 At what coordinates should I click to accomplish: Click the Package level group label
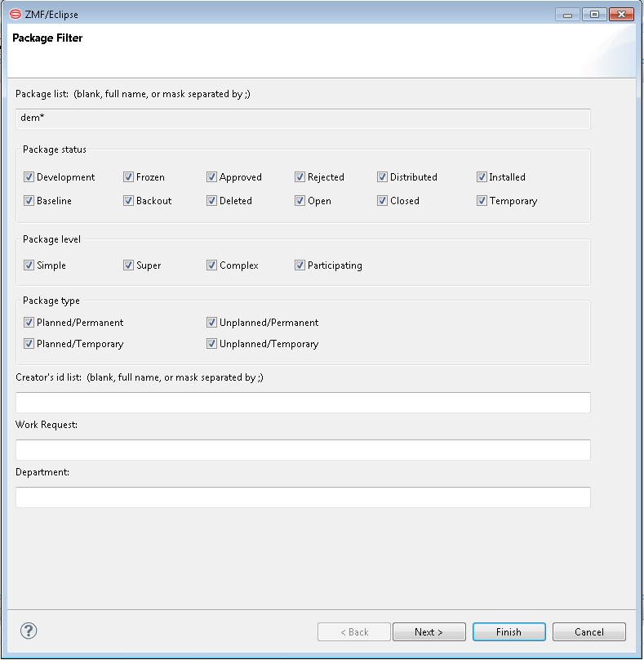[x=51, y=239]
